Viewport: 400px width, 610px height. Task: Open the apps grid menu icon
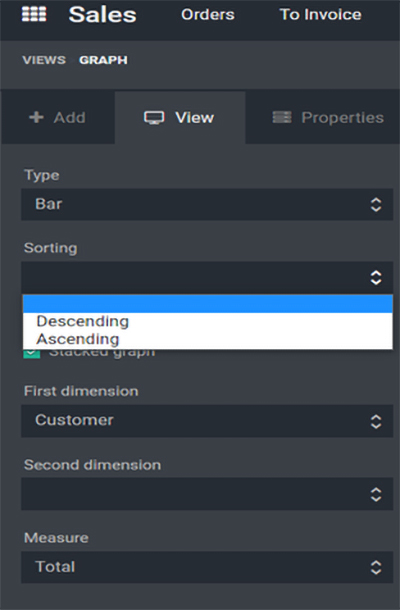pos(34,14)
